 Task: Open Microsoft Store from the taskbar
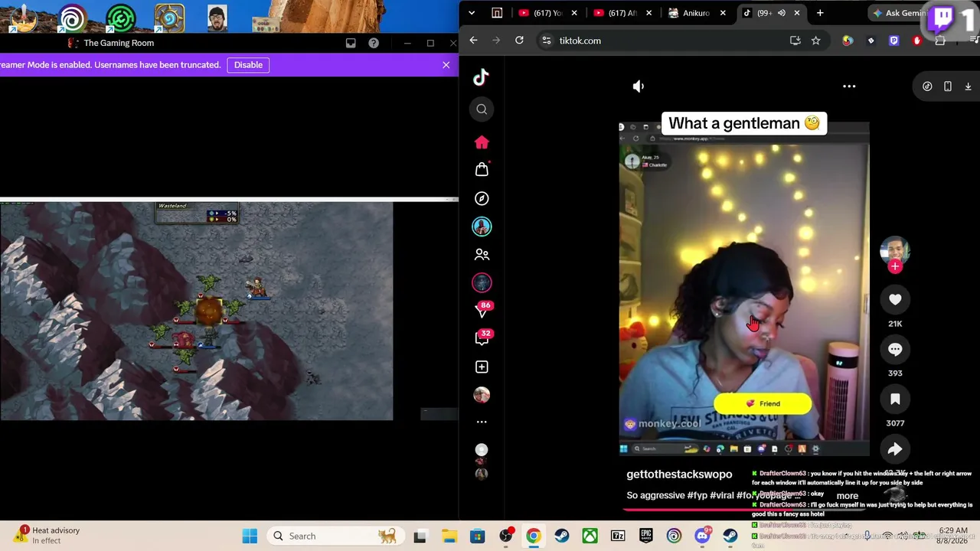pos(477,536)
